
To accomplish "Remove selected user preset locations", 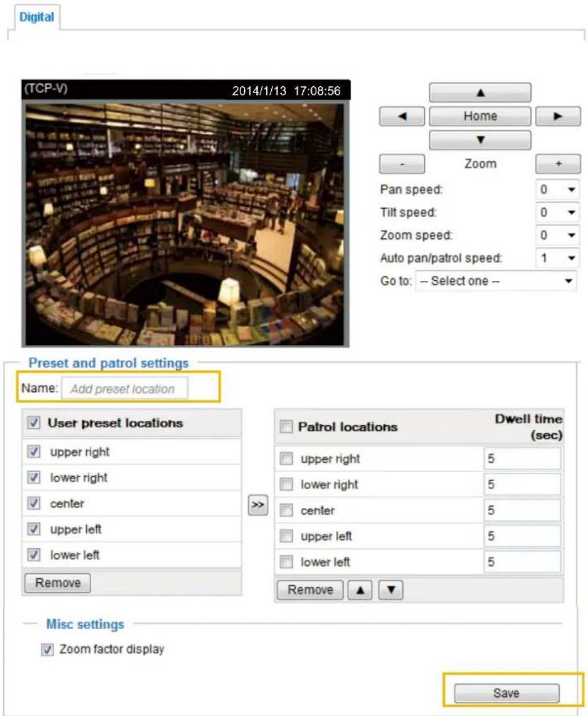I will pos(57,583).
